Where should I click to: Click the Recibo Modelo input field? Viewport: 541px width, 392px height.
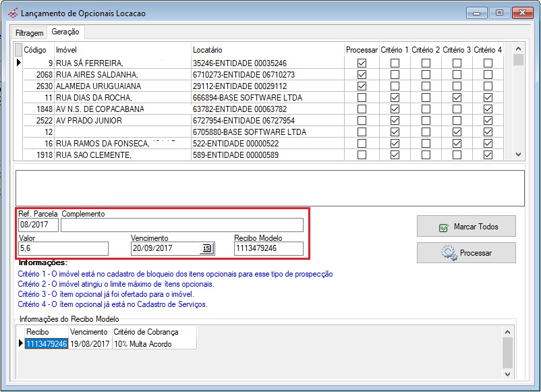(x=268, y=249)
